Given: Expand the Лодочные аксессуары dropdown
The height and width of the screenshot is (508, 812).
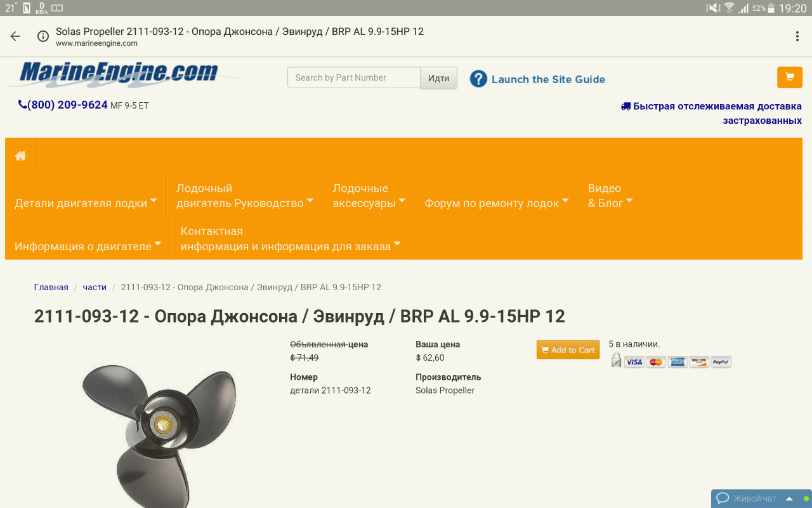Looking at the screenshot, I should (x=369, y=196).
